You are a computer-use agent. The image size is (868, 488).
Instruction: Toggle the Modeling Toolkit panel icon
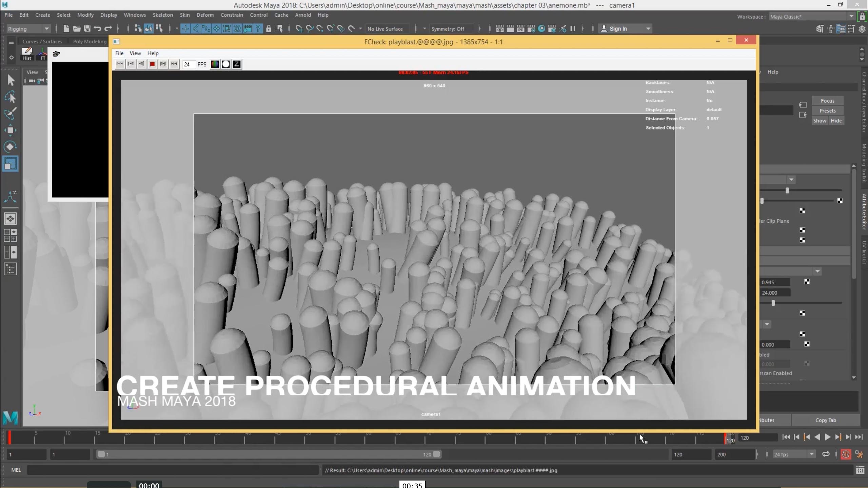(820, 29)
